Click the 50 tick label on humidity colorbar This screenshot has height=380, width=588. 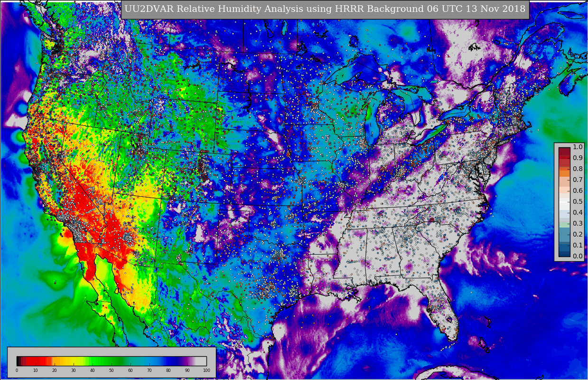[112, 370]
